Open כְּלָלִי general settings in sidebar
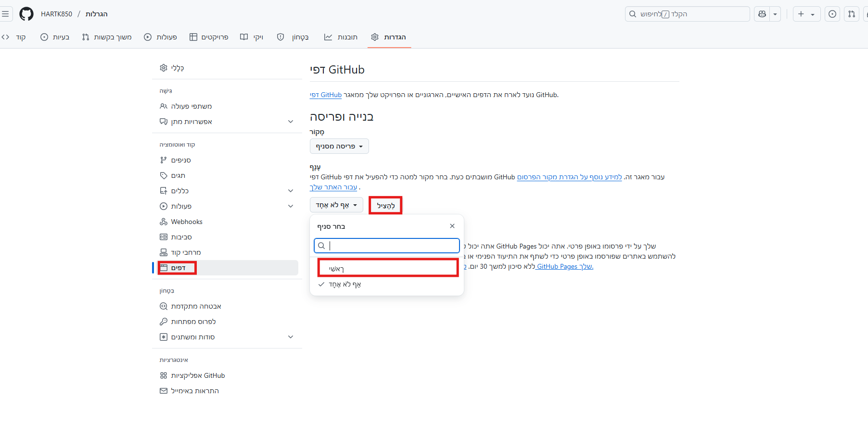 coord(227,68)
